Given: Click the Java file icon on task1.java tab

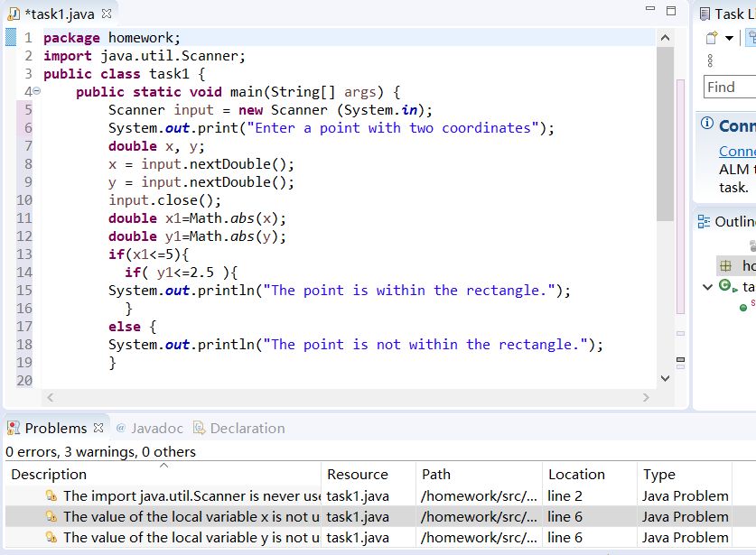Looking at the screenshot, I should (13, 14).
